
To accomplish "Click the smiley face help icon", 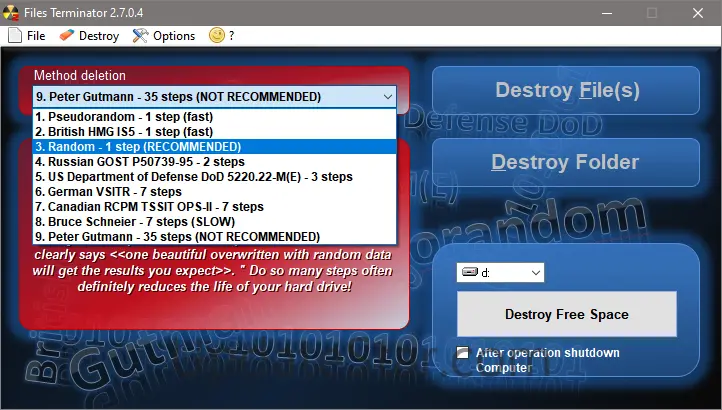I will (217, 35).
